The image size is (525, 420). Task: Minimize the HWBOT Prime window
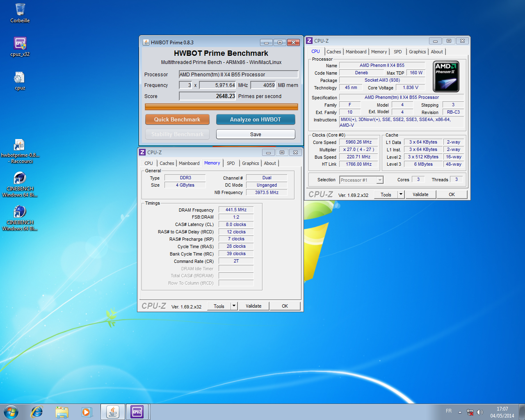[266, 43]
